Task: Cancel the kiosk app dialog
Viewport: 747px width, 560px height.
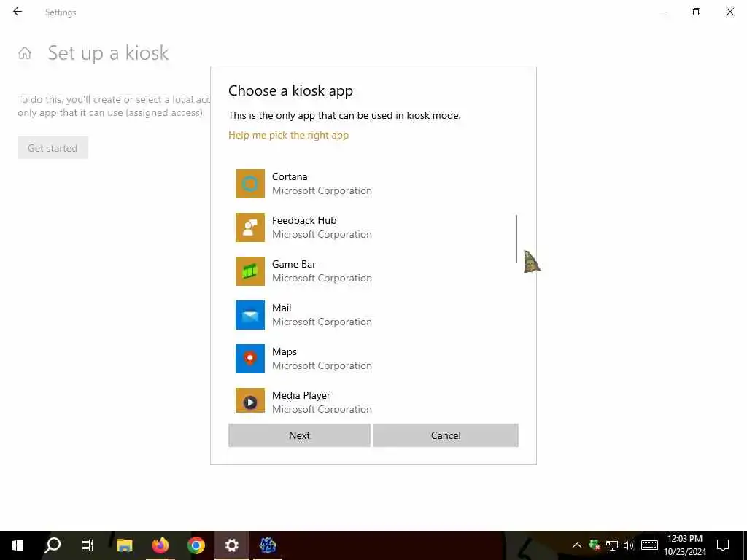Action: (446, 435)
